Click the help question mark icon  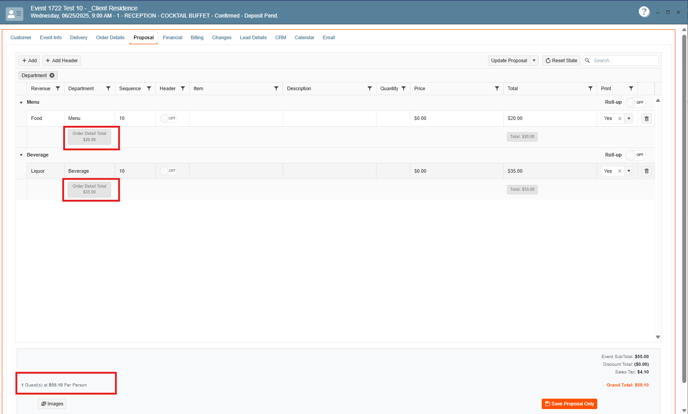[644, 12]
